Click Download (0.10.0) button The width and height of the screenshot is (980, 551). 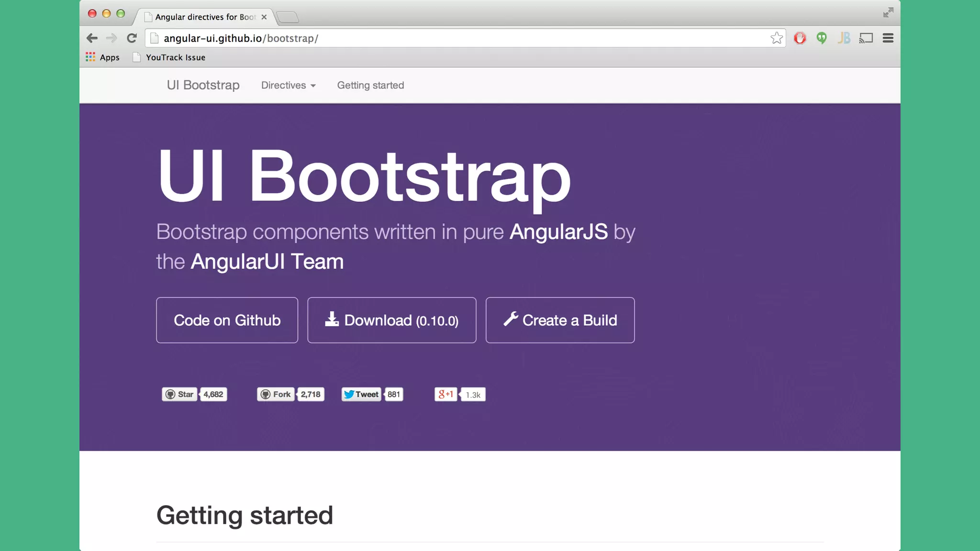[391, 320]
